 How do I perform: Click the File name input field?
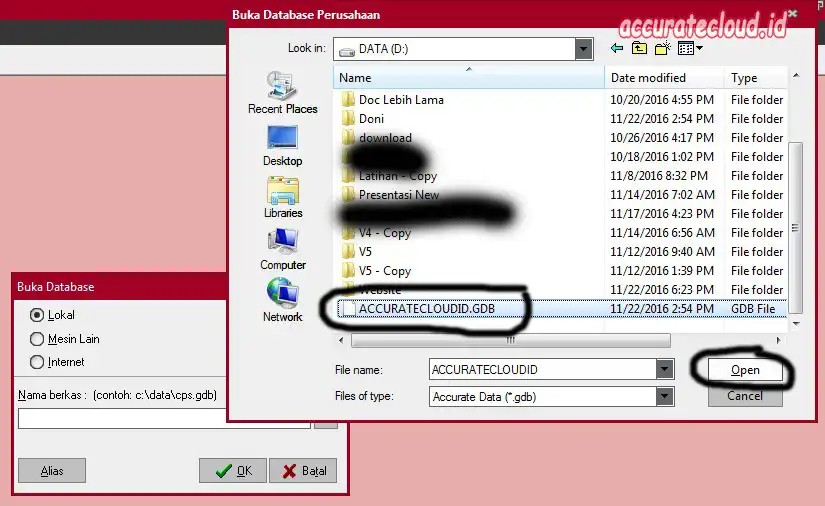543,369
